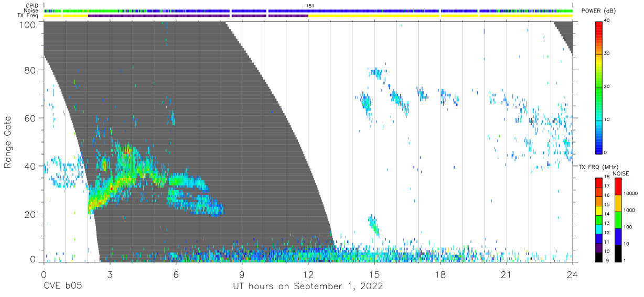Click the 18 tick on UT hours axis
Screen dimensions: 644x297
(441, 274)
